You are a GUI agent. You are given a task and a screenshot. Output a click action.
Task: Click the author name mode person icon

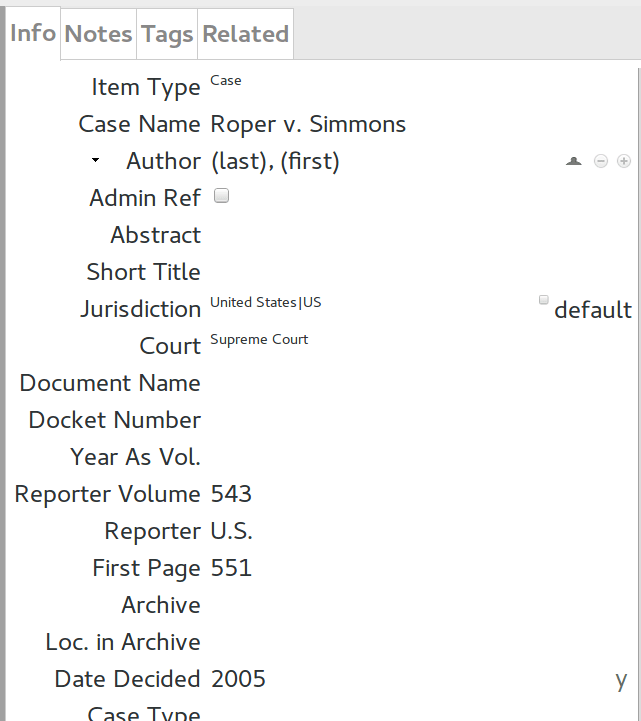point(573,161)
